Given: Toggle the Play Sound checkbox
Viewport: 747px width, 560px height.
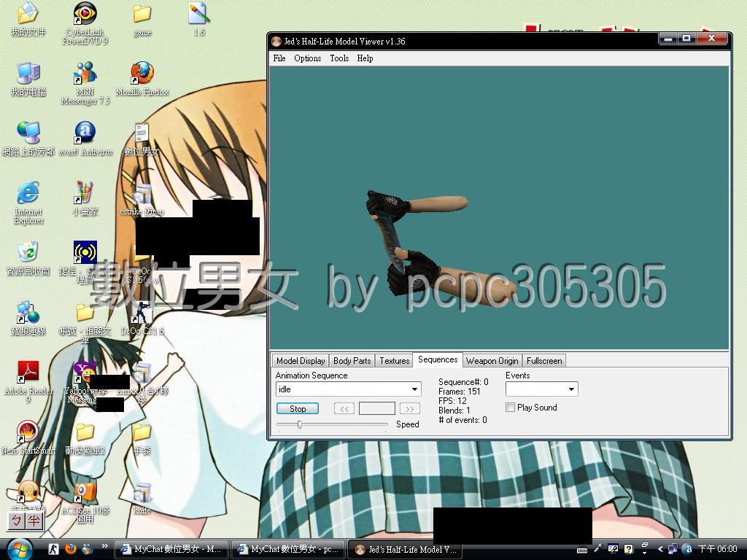Looking at the screenshot, I should pyautogui.click(x=510, y=408).
